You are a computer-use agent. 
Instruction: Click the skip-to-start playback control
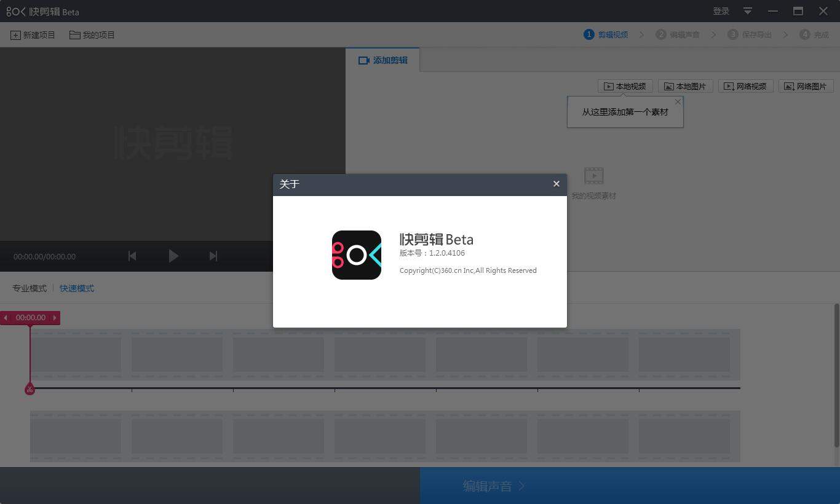pyautogui.click(x=132, y=256)
